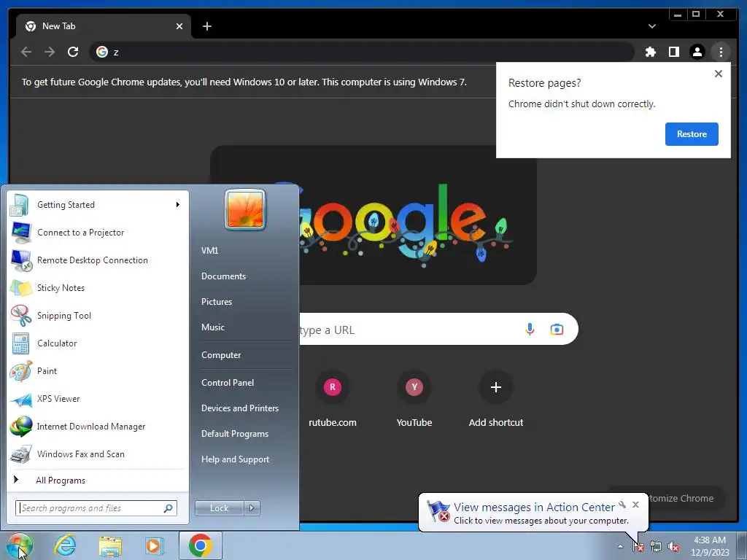This screenshot has height=560, width=747.
Task: Click voice search microphone icon
Action: (530, 329)
